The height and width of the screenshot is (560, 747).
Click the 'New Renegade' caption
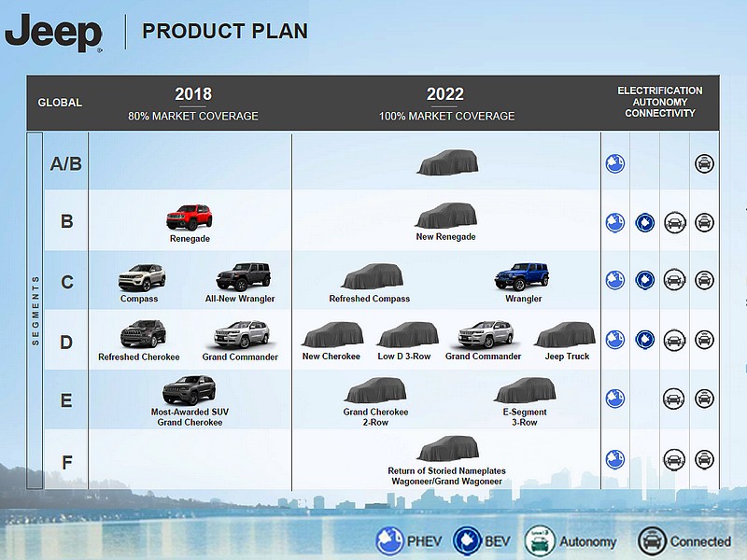(x=445, y=237)
